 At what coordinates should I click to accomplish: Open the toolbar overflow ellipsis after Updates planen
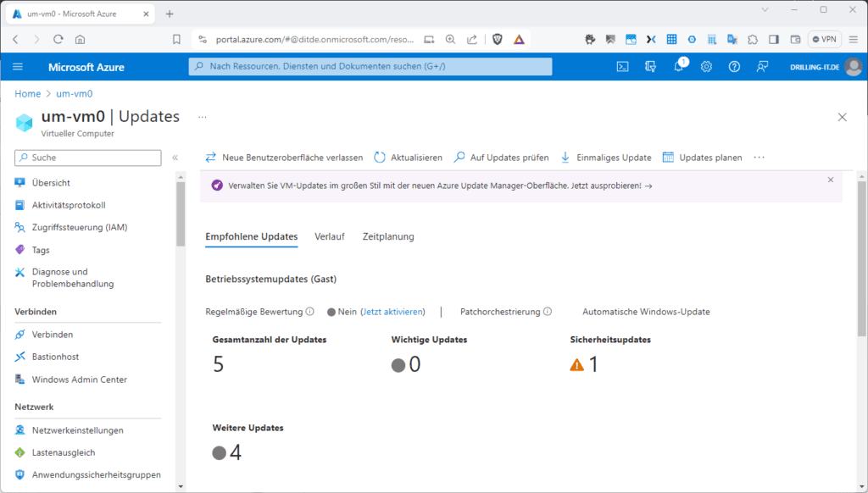coord(759,158)
